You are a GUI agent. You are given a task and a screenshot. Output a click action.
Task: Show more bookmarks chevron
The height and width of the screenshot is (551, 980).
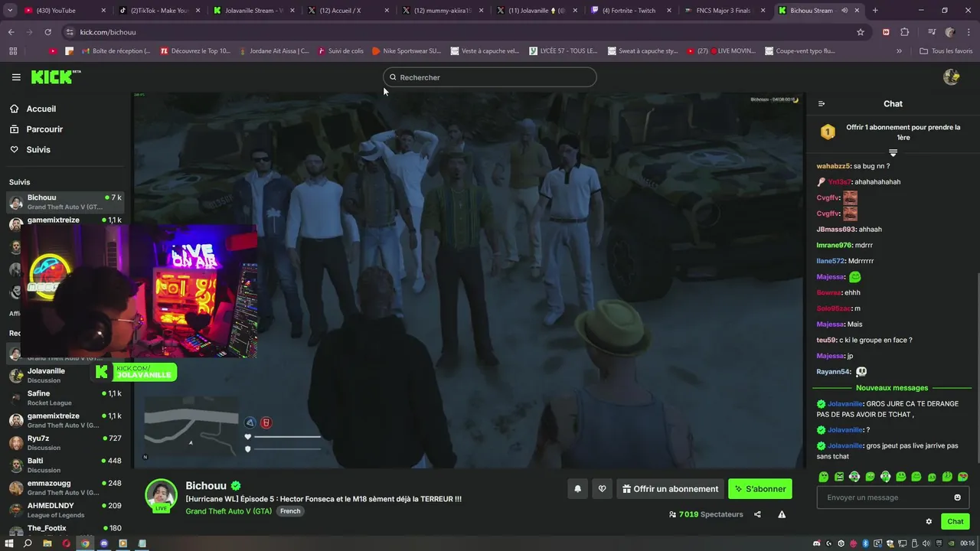(x=899, y=51)
